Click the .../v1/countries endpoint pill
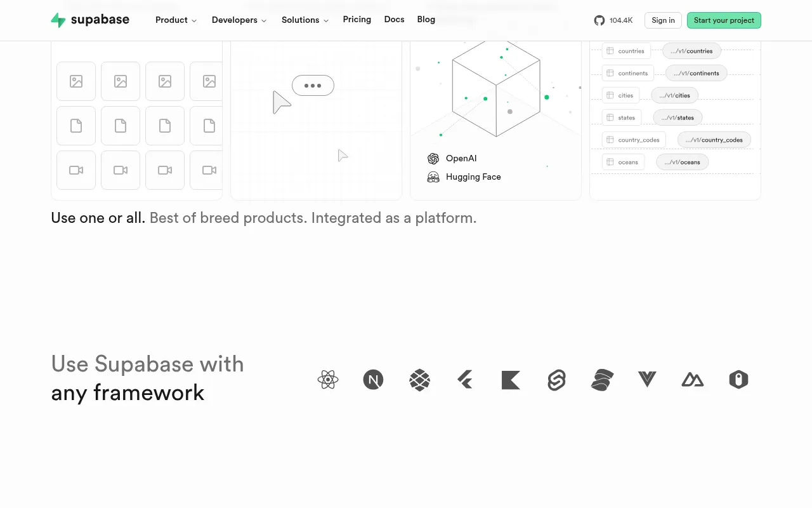The width and height of the screenshot is (812, 508). (691, 51)
